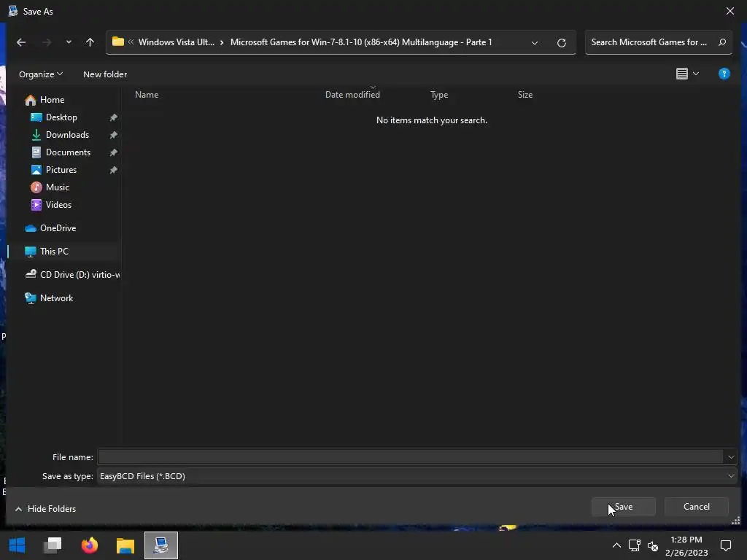Viewport: 747px width, 560px height.
Task: Click the folder icon in address bar
Action: pyautogui.click(x=118, y=42)
